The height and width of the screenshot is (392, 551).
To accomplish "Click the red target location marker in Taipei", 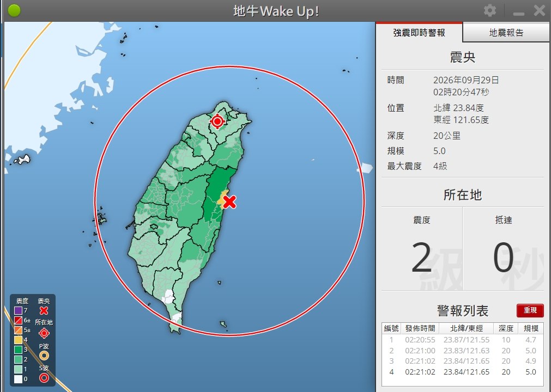I will (x=217, y=121).
